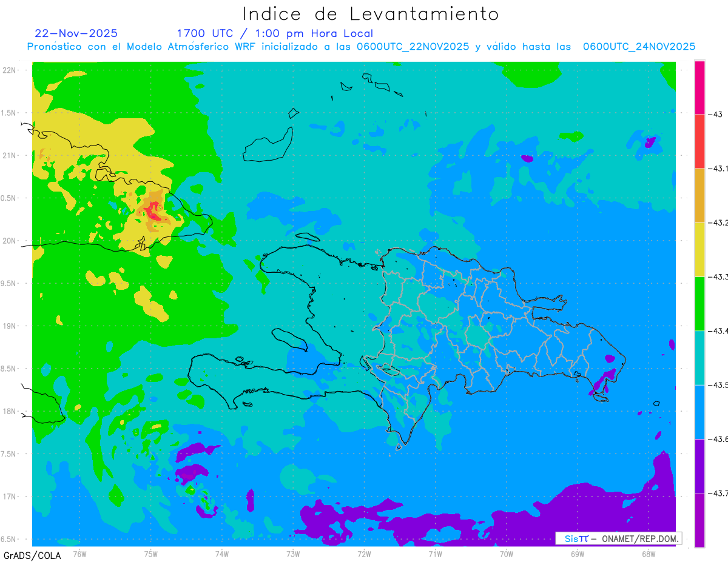The height and width of the screenshot is (562, 728).
Task: Click the '74W' longitude label
Action: pyautogui.click(x=222, y=554)
